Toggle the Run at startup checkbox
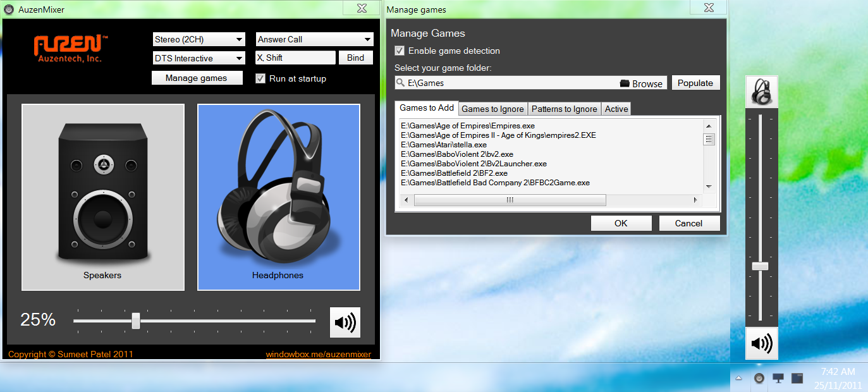This screenshot has height=392, width=868. 260,78
